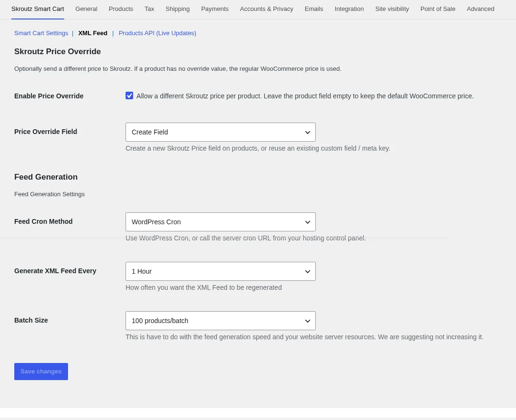Image resolution: width=516 pixels, height=420 pixels.
Task: Click the 'Allow a different Skroutz price' checkbox label
Action: click(x=305, y=96)
